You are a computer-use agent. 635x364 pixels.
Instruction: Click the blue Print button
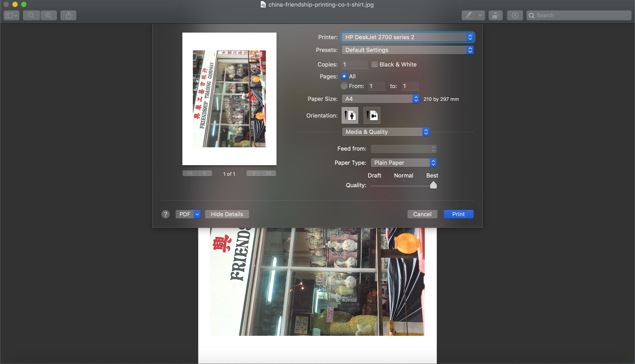click(458, 214)
